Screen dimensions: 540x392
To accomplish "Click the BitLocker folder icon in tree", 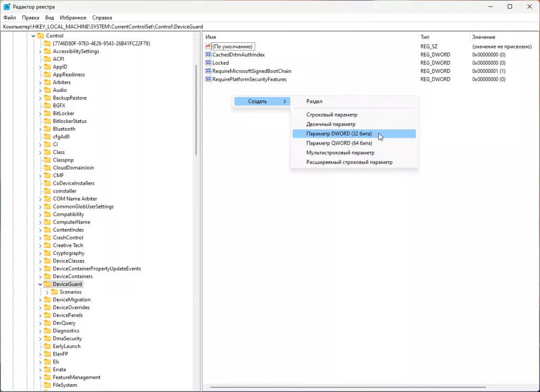I will [x=47, y=113].
